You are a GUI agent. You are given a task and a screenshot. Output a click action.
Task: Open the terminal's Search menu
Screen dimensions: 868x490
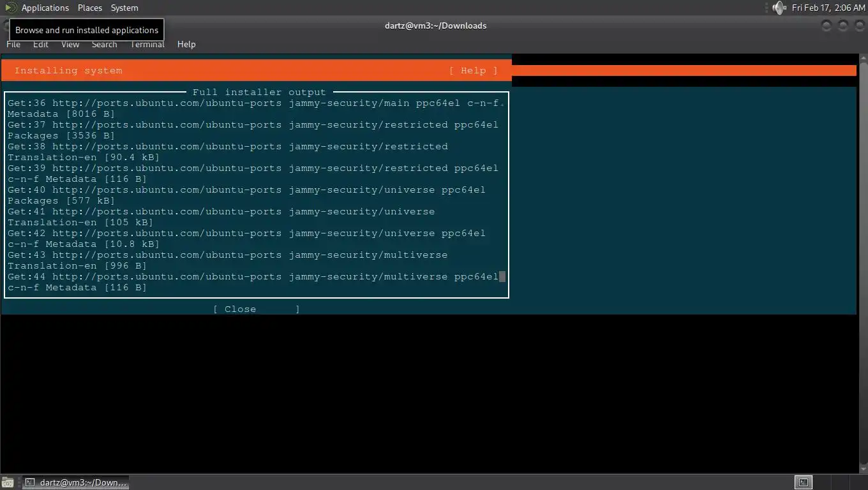[104, 44]
